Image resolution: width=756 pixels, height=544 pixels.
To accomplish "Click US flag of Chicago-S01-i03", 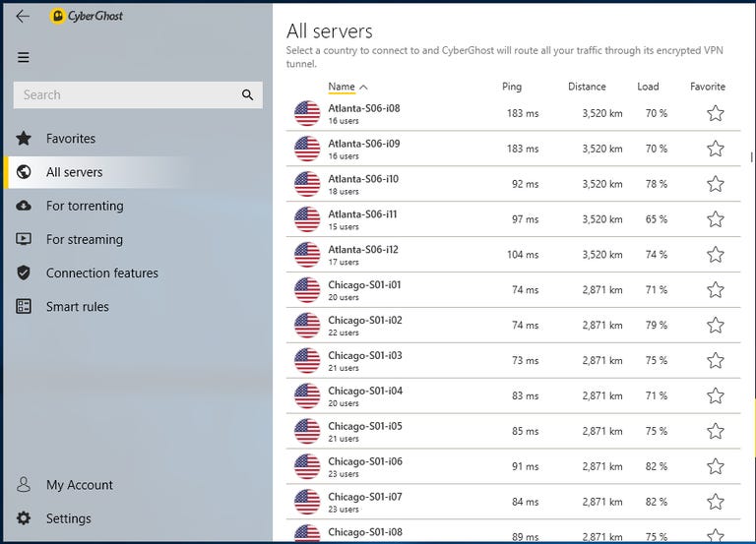I will coord(307,361).
